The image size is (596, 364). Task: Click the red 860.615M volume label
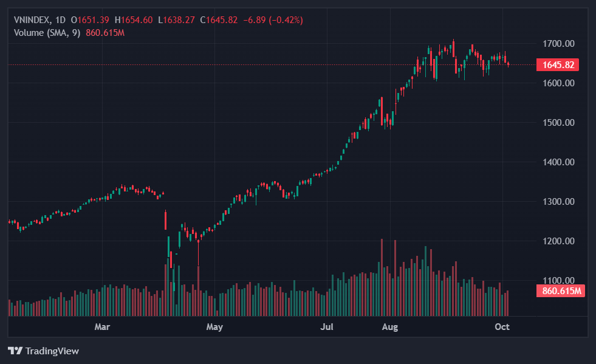click(x=560, y=291)
